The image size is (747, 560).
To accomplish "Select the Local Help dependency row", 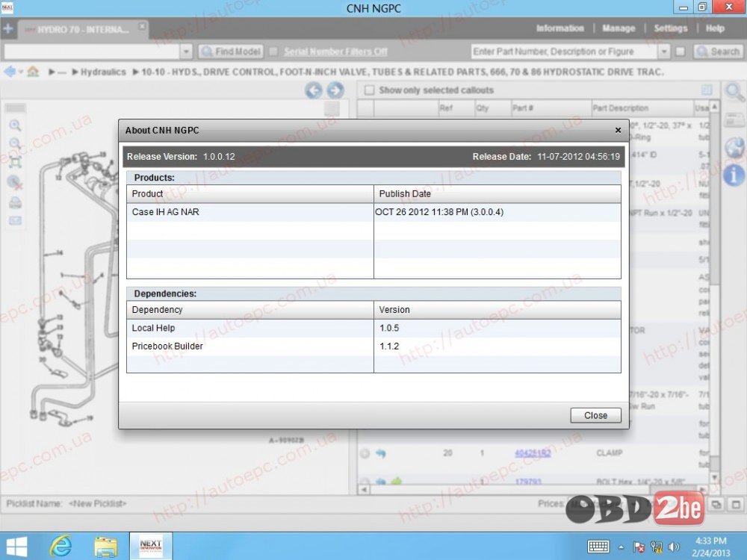I will coord(373,328).
